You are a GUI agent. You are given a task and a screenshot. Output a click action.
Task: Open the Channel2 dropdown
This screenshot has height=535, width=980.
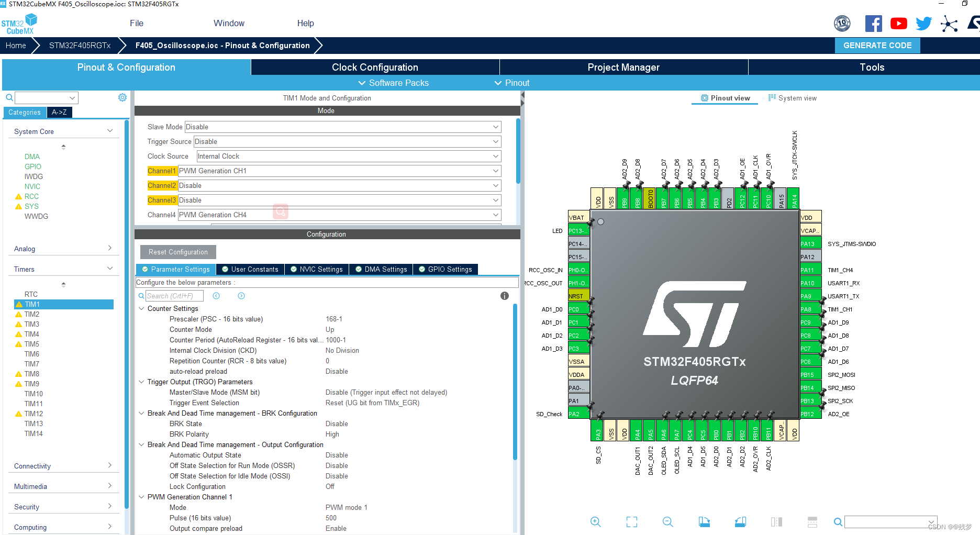click(x=339, y=186)
